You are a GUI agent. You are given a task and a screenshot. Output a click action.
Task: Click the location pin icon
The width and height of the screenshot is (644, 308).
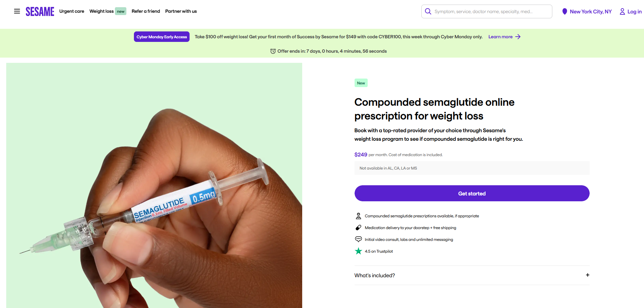[x=564, y=11]
